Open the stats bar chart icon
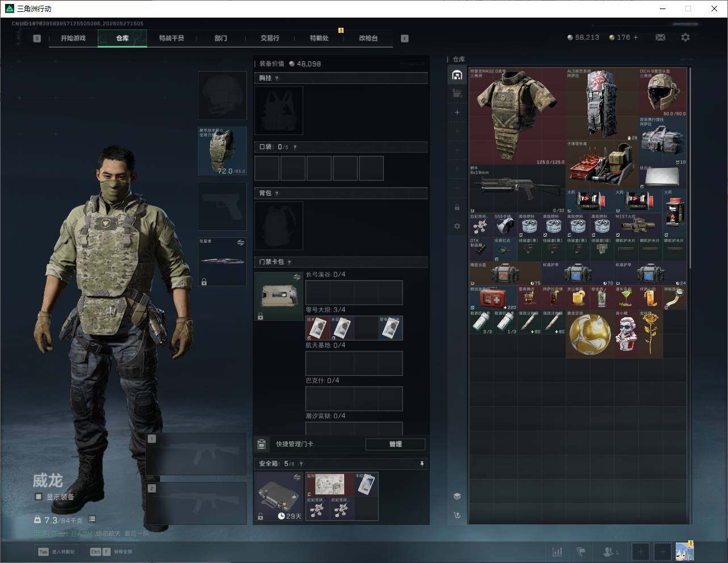Screen dimensions: 728x563 pos(558,552)
